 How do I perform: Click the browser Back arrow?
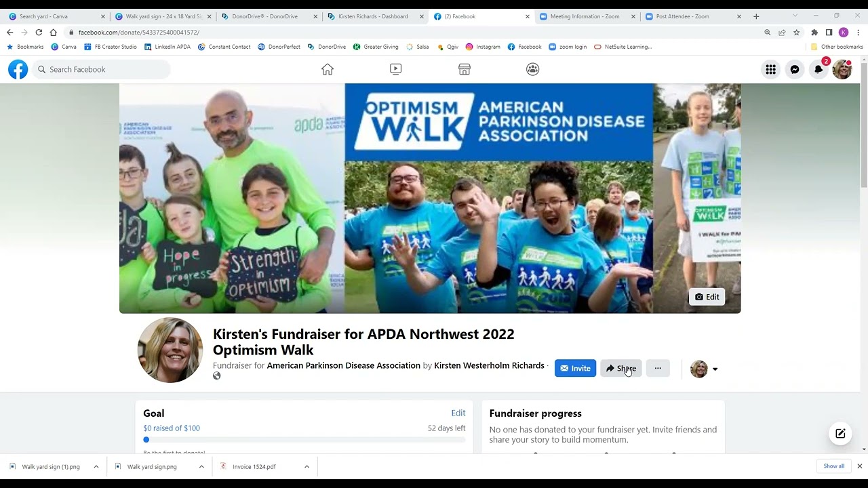9,33
